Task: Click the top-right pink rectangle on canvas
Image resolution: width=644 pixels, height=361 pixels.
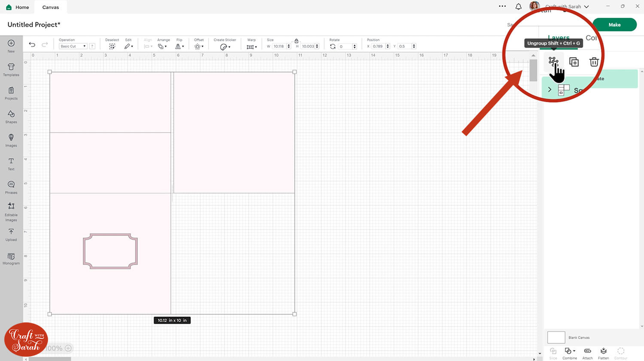Action: tap(234, 132)
